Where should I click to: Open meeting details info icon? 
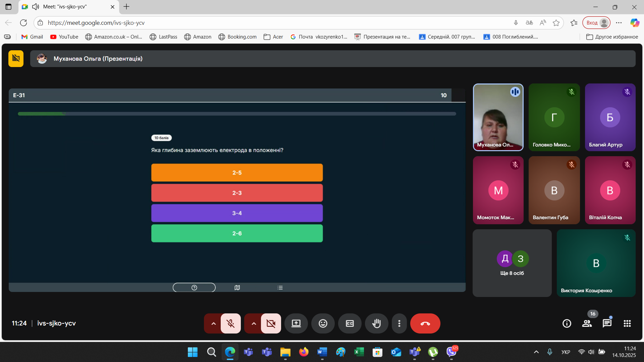click(x=567, y=323)
